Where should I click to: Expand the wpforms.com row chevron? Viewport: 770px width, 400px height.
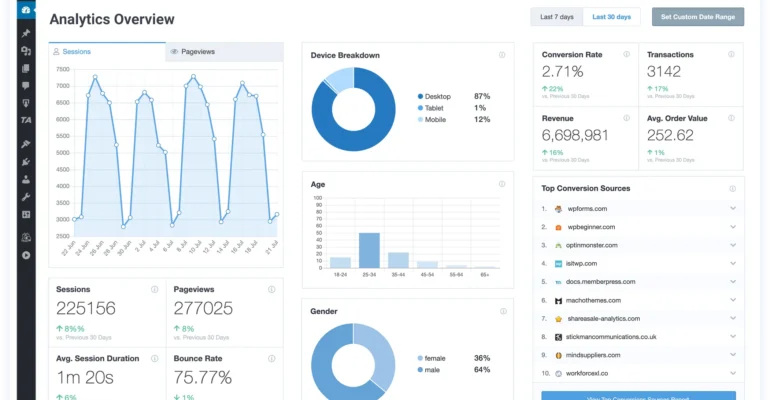[733, 209]
